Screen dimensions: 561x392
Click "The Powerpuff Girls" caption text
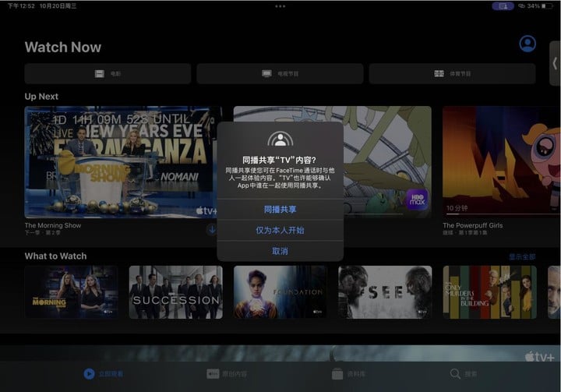click(473, 225)
